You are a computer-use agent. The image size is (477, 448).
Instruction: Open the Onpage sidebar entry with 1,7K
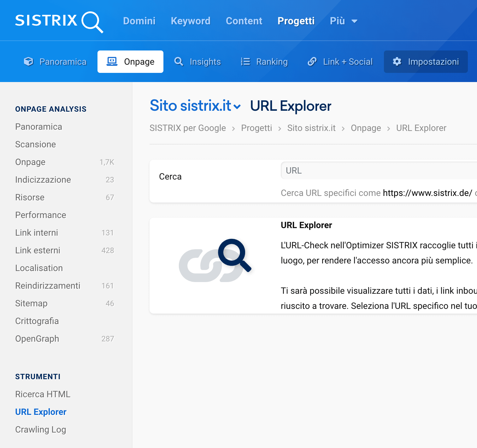coord(65,162)
